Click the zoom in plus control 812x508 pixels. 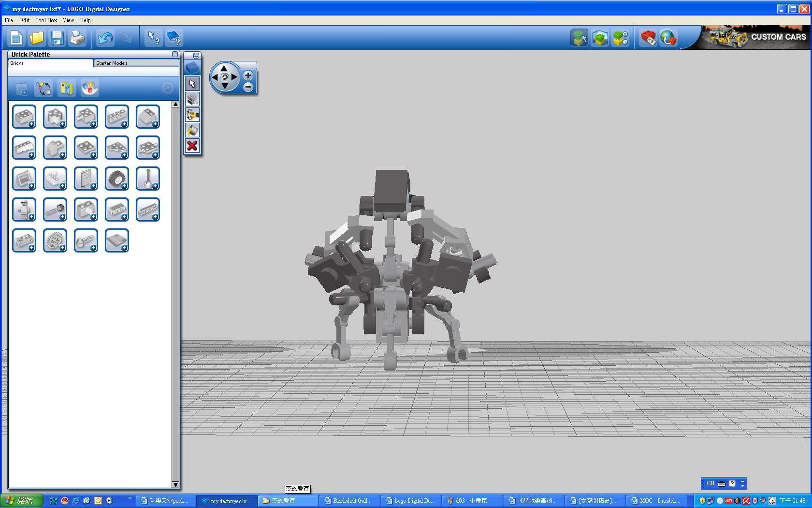tap(248, 75)
